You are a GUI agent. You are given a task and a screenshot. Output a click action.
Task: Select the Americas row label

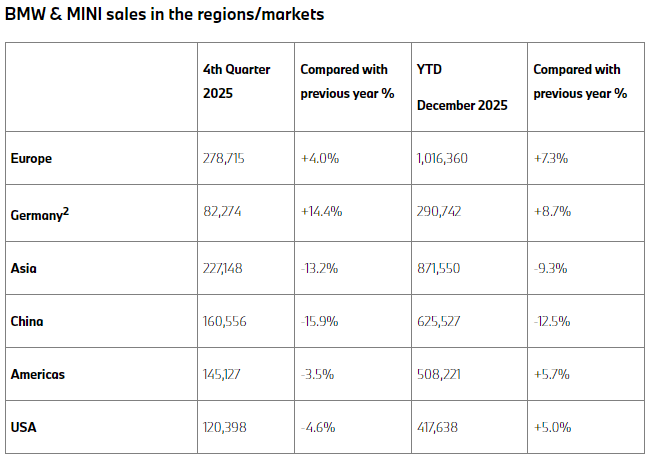(38, 376)
